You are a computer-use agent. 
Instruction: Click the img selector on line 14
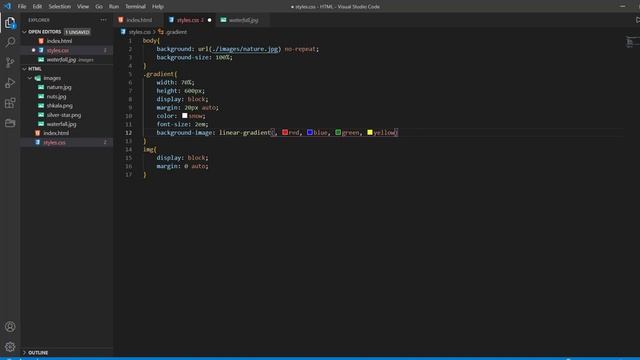(148, 149)
